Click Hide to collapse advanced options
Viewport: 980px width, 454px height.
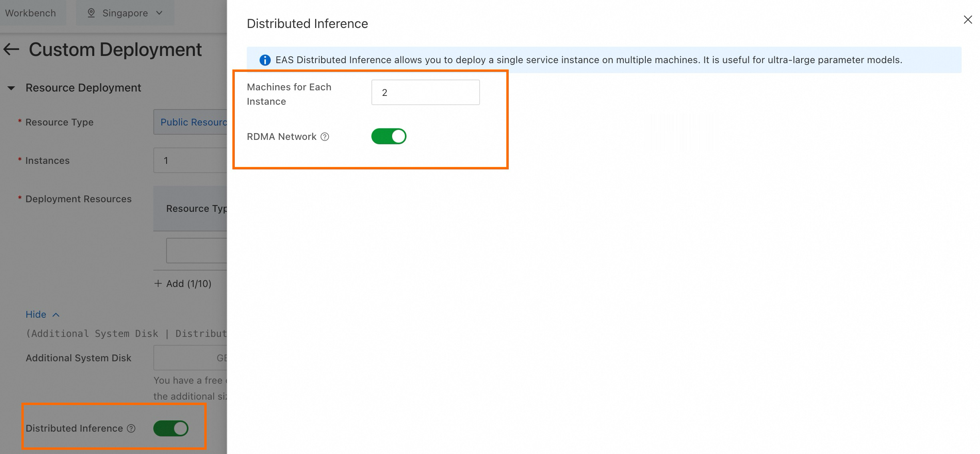pyautogui.click(x=36, y=315)
